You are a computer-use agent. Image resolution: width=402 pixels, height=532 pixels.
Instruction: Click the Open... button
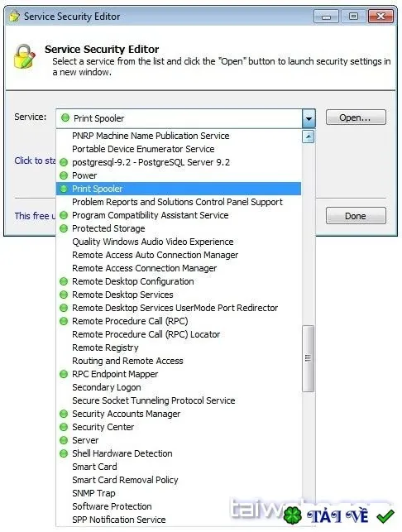[x=356, y=117]
